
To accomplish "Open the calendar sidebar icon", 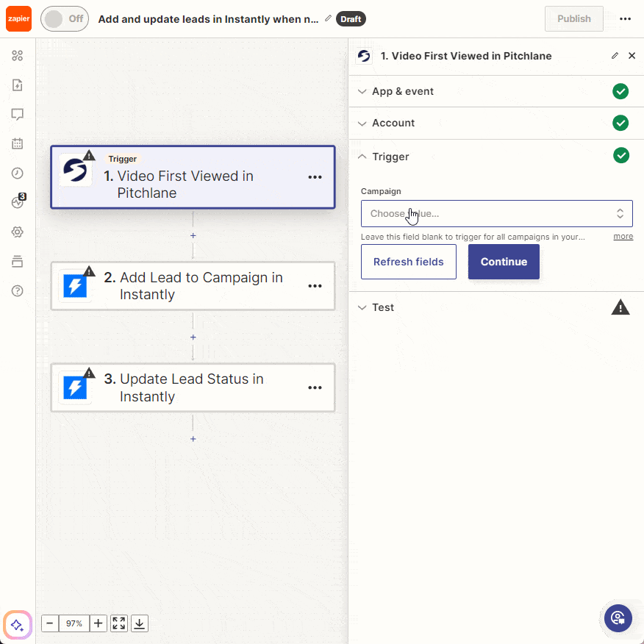I will click(17, 144).
